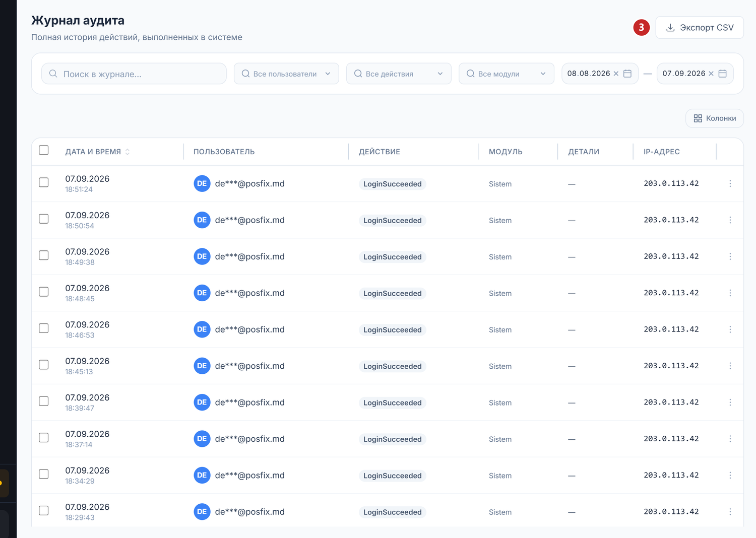This screenshot has height=538, width=756.
Task: Focus the Поиск в журнале search field
Action: tap(134, 74)
